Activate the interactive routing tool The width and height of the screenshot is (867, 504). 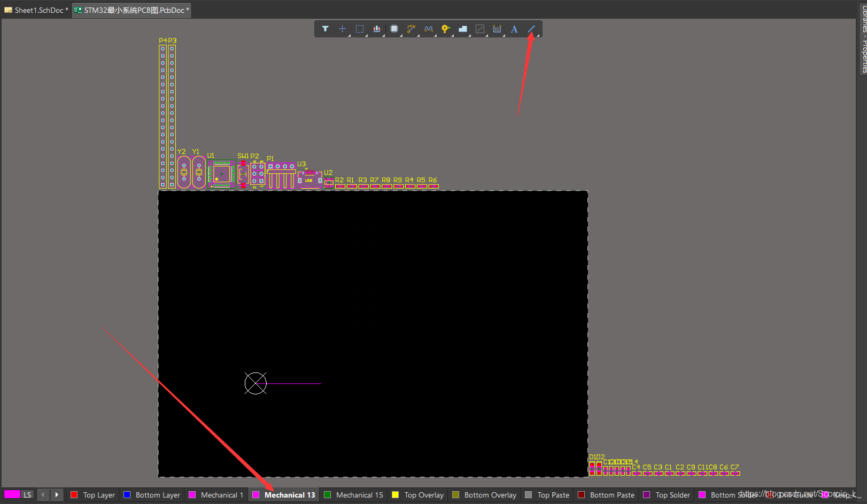click(x=411, y=29)
